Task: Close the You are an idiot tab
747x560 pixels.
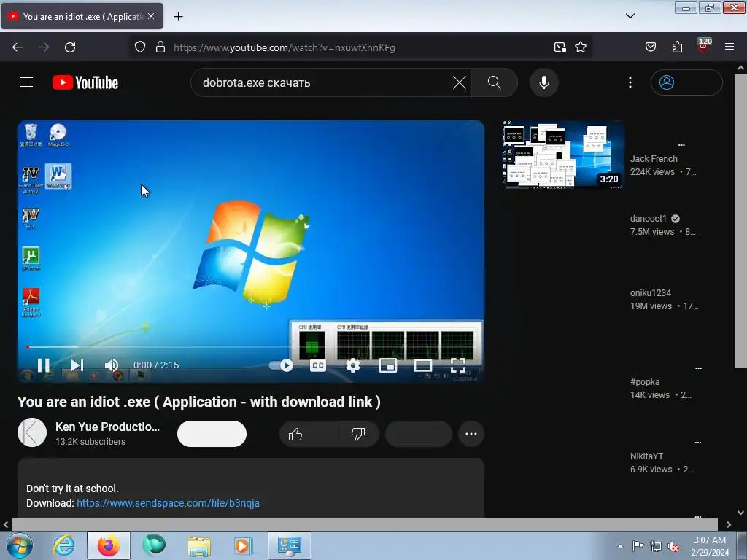Action: pos(151,16)
